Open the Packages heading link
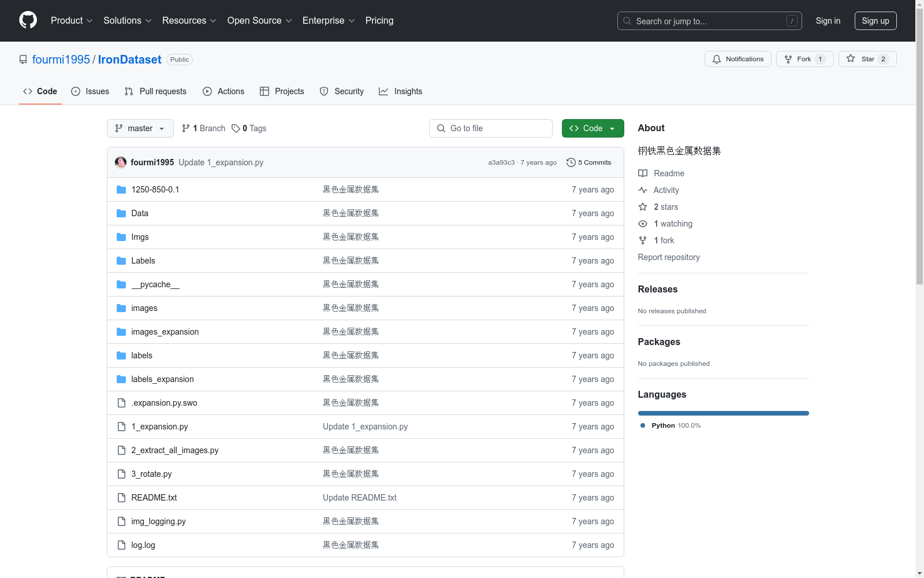Screen dimensions: 924x578 click(659, 342)
